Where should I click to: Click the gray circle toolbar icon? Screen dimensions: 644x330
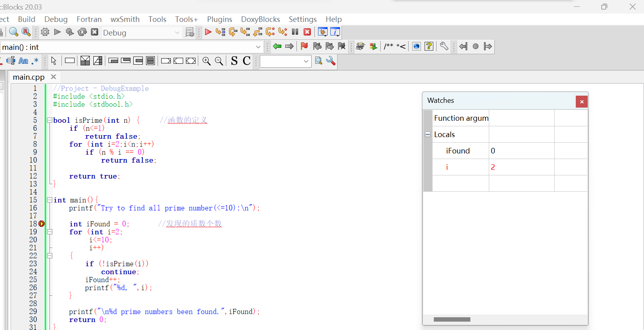(x=475, y=47)
